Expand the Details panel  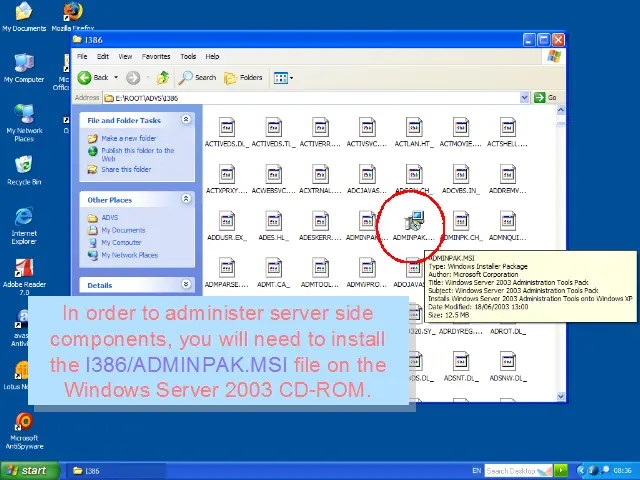(x=185, y=285)
